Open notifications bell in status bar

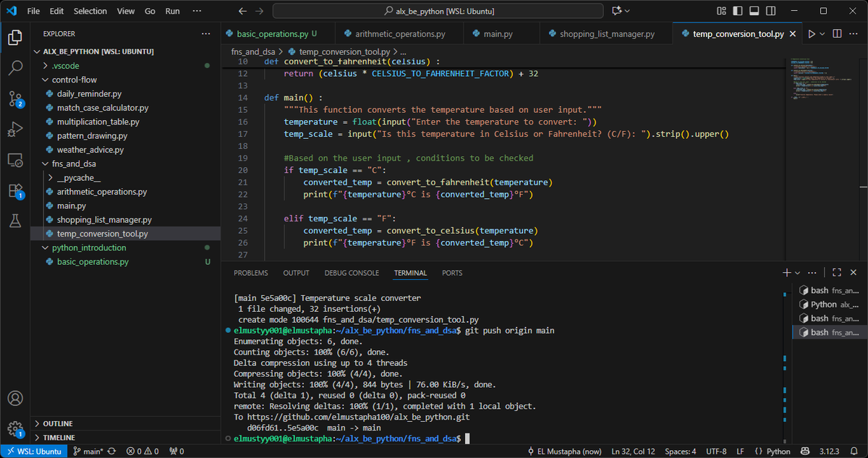(x=854, y=451)
